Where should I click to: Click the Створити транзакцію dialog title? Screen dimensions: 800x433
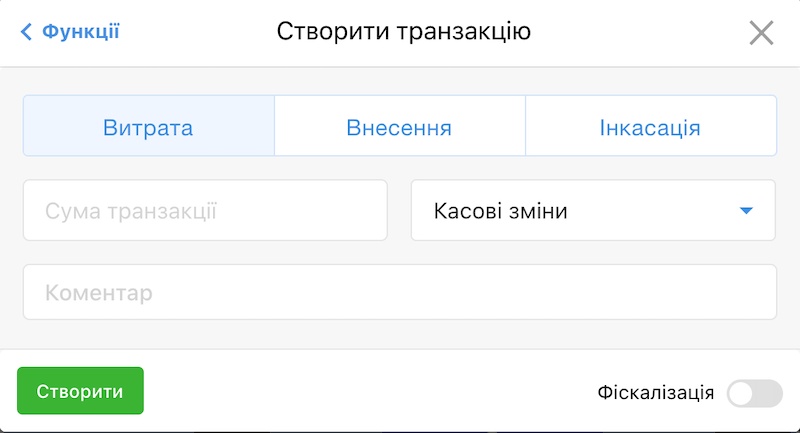403,32
